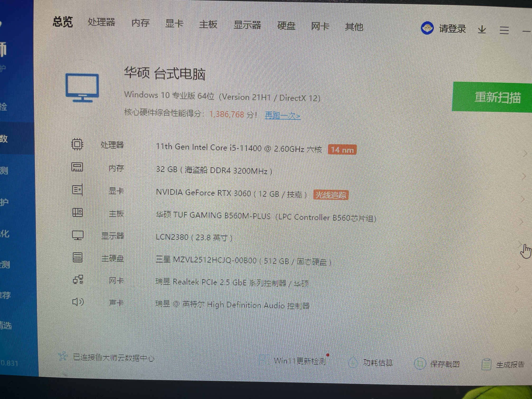Click the hard disk icon beside 主硬盘

click(x=78, y=257)
